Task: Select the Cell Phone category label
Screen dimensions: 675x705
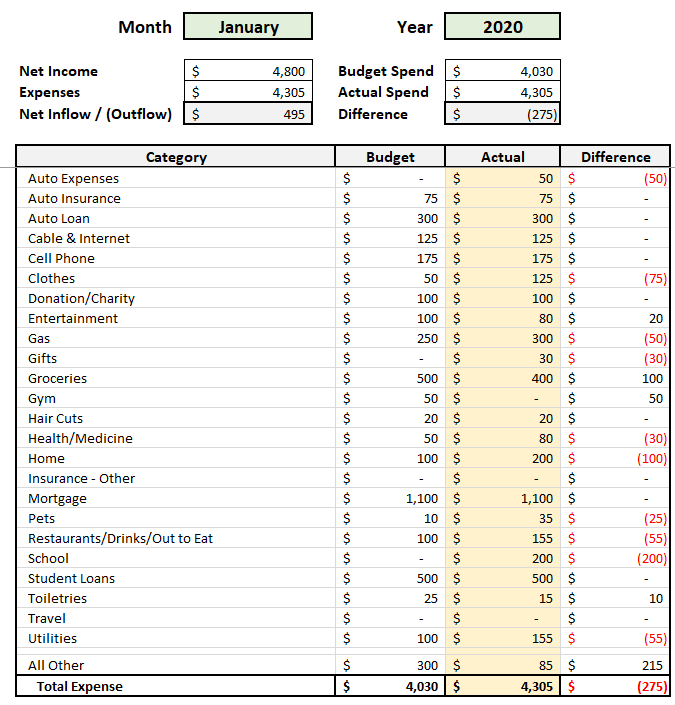Action: pyautogui.click(x=61, y=259)
